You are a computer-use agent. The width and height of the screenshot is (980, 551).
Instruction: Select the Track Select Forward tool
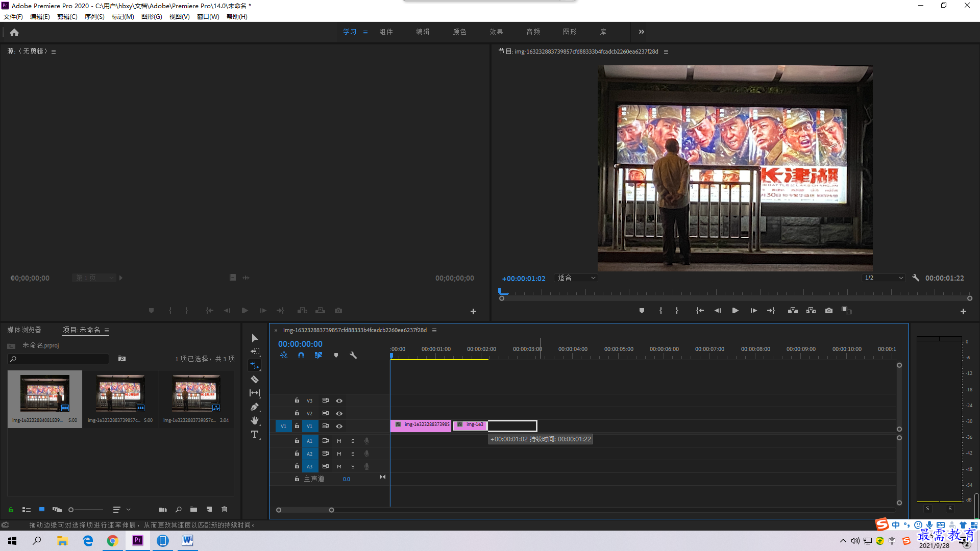click(255, 352)
